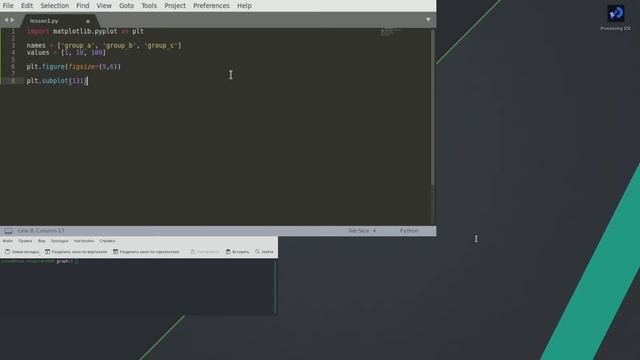
Task: Select line number 8 in gutter
Action: pos(13,81)
